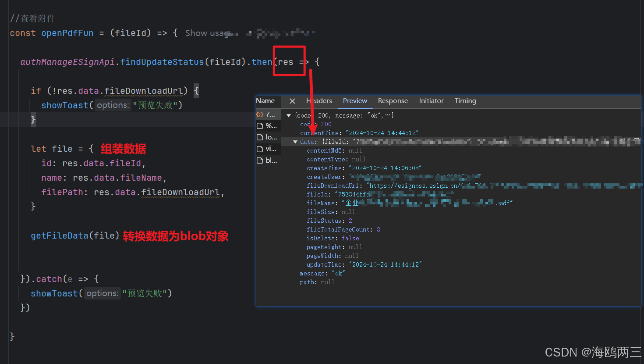Click the first showToast call
The width and height of the screenshot is (644, 364).
point(65,105)
